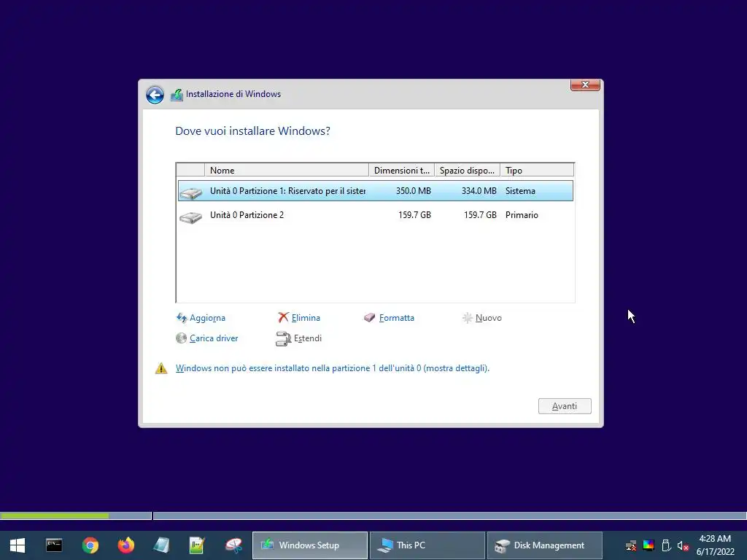
Task: Open the red paint tool taskbar icon
Action: (x=234, y=545)
